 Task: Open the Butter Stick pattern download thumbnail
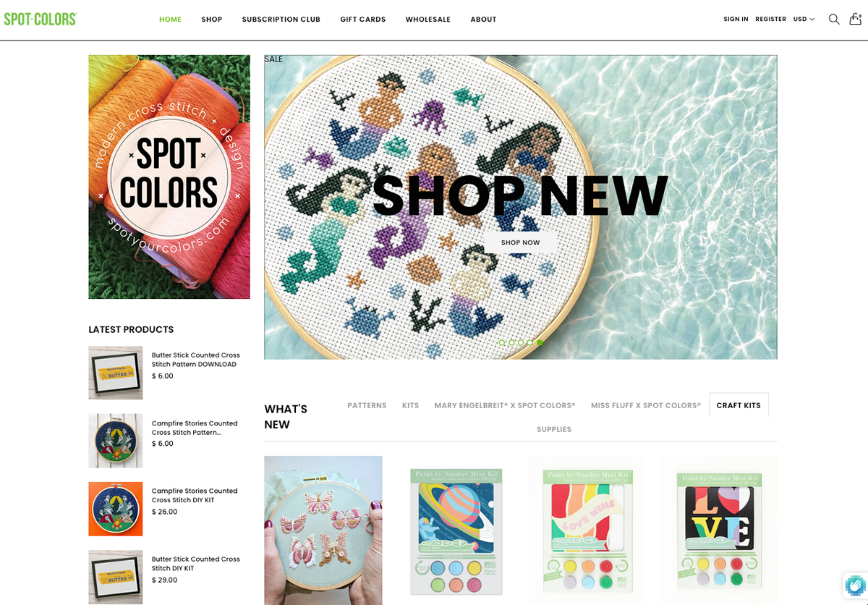[116, 373]
